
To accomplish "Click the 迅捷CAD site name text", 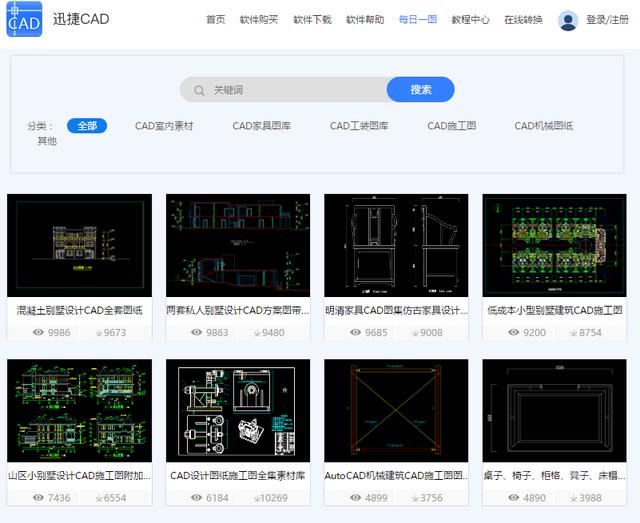I will [81, 19].
